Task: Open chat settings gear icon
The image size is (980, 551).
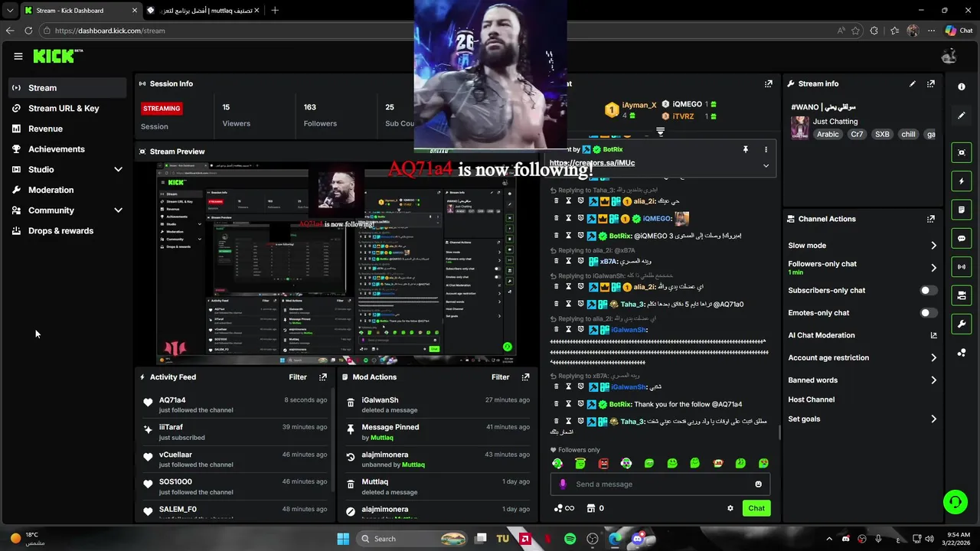Action: pyautogui.click(x=730, y=508)
